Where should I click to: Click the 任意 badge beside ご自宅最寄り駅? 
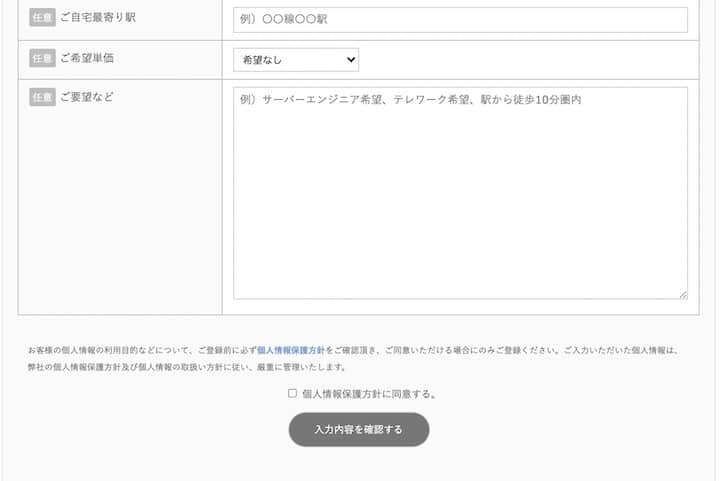pyautogui.click(x=42, y=19)
